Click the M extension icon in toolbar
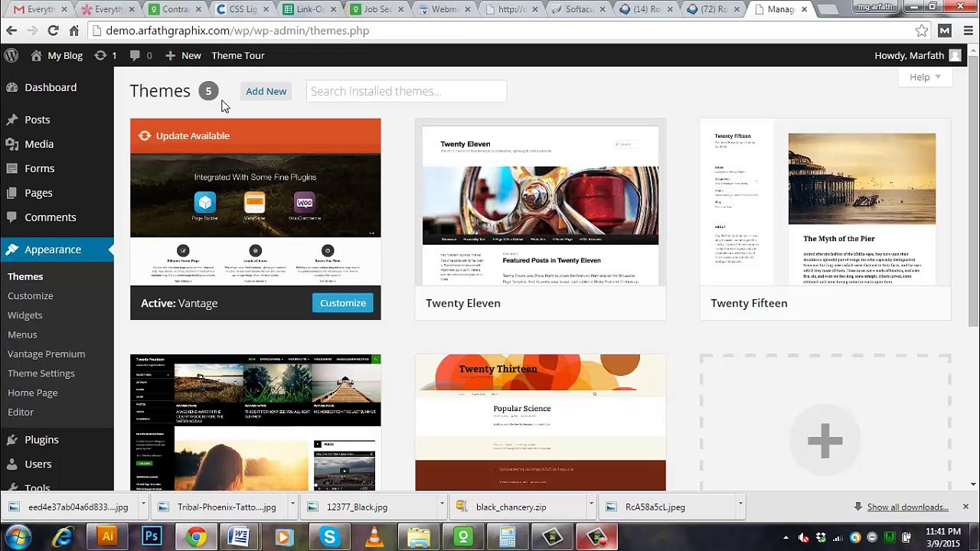980x551 pixels. pos(945,31)
